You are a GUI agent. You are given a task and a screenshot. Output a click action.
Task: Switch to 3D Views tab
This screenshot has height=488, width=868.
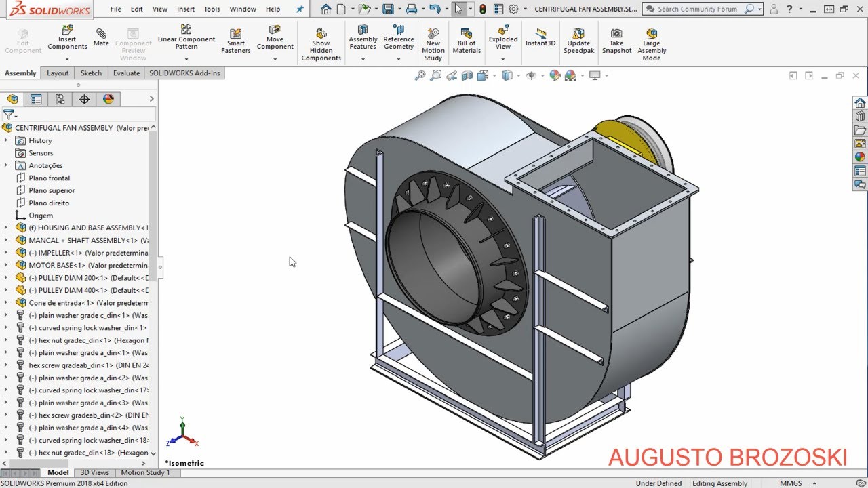pyautogui.click(x=95, y=472)
